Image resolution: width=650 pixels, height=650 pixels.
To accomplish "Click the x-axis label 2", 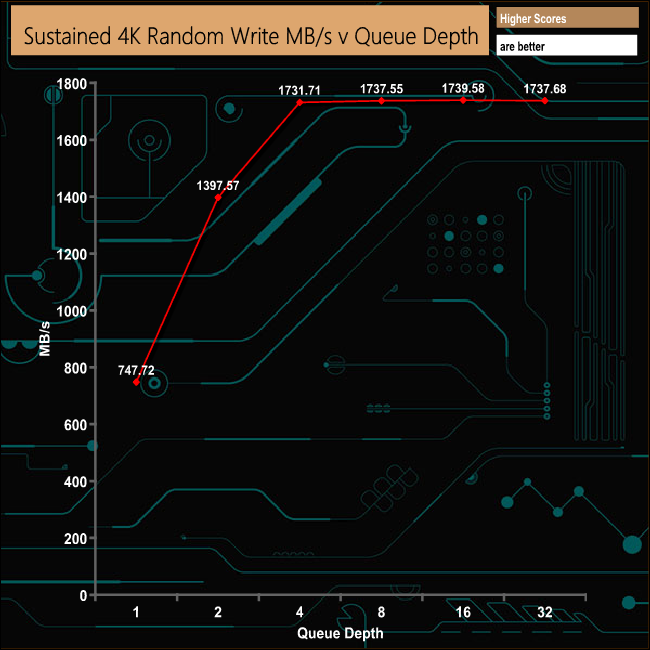I will coord(218,612).
